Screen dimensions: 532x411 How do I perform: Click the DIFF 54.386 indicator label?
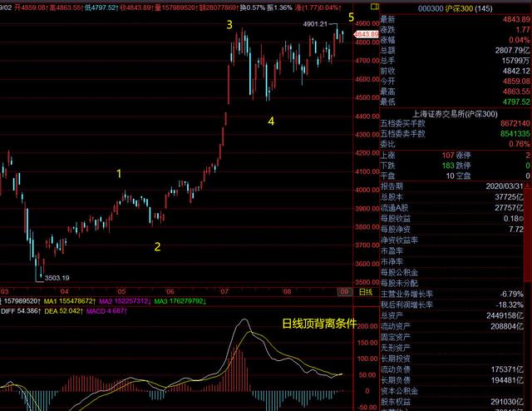tap(21, 311)
